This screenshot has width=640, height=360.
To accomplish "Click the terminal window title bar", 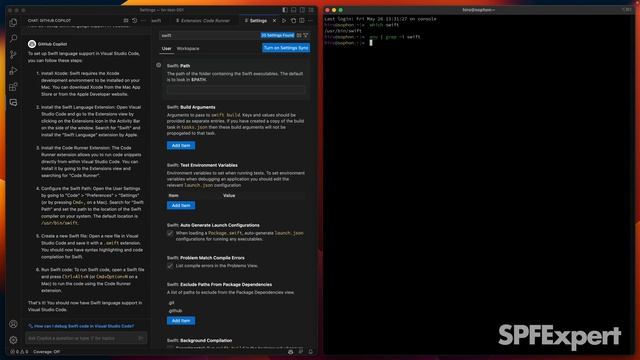I will pyautogui.click(x=478, y=10).
